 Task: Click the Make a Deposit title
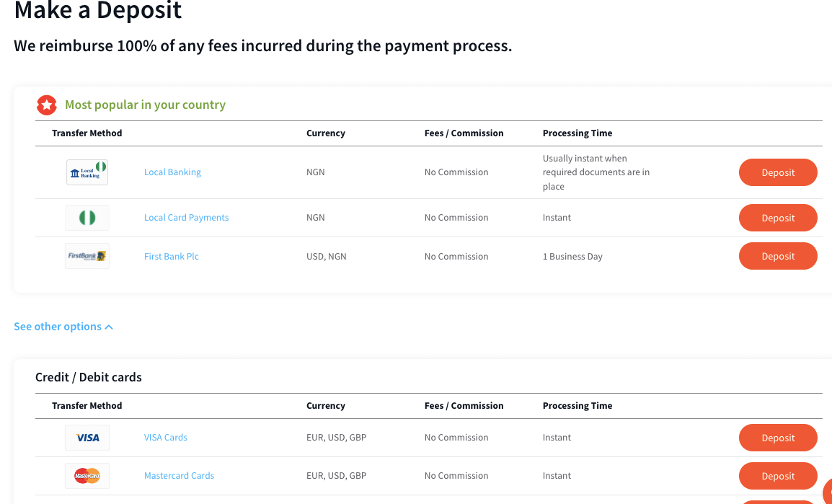point(98,9)
